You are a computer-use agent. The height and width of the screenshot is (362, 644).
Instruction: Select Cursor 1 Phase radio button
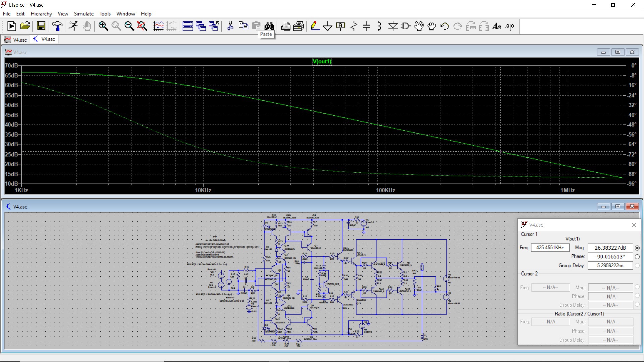(637, 257)
